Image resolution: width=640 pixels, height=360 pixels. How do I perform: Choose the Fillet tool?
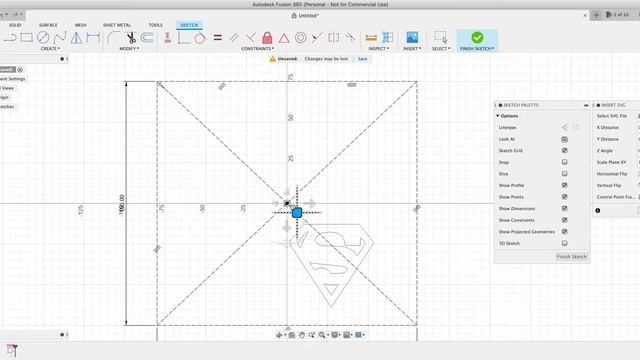(x=113, y=38)
